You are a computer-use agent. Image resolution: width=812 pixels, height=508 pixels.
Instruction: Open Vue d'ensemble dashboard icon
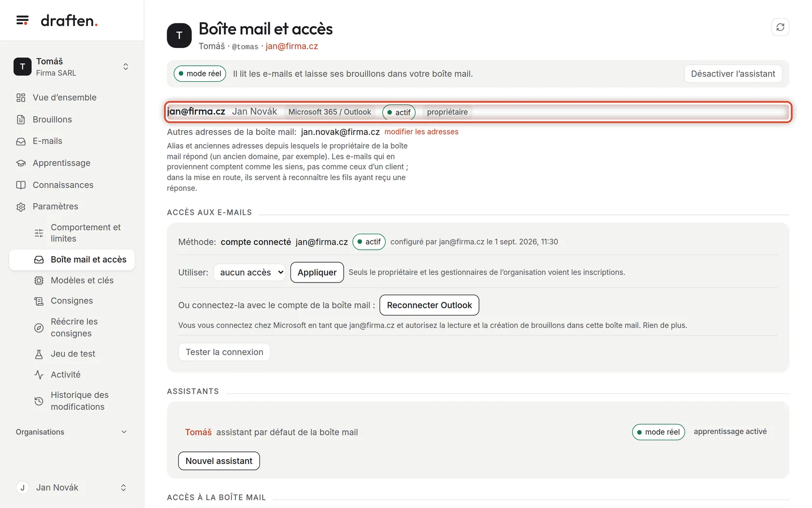click(21, 98)
